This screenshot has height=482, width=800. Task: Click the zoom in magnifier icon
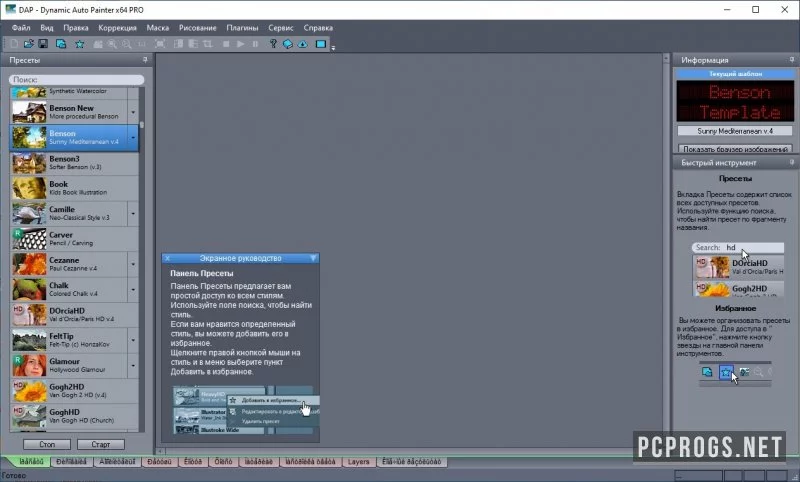coord(112,44)
